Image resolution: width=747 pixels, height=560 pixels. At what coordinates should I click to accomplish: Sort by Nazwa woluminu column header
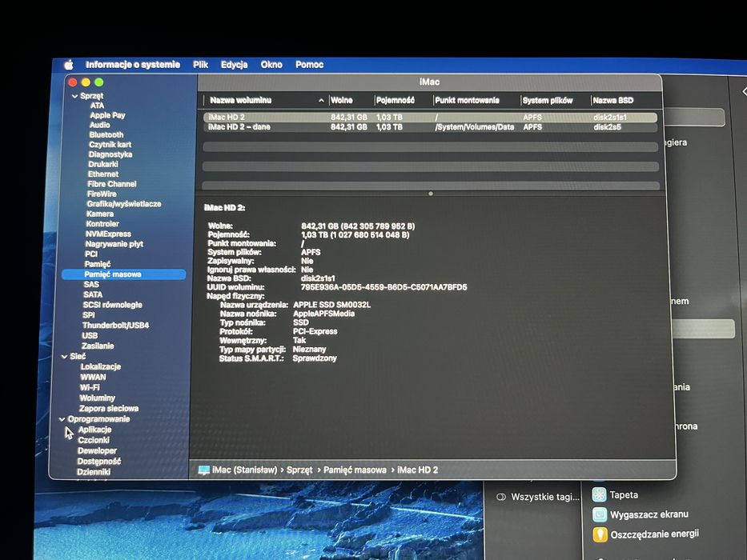240,100
